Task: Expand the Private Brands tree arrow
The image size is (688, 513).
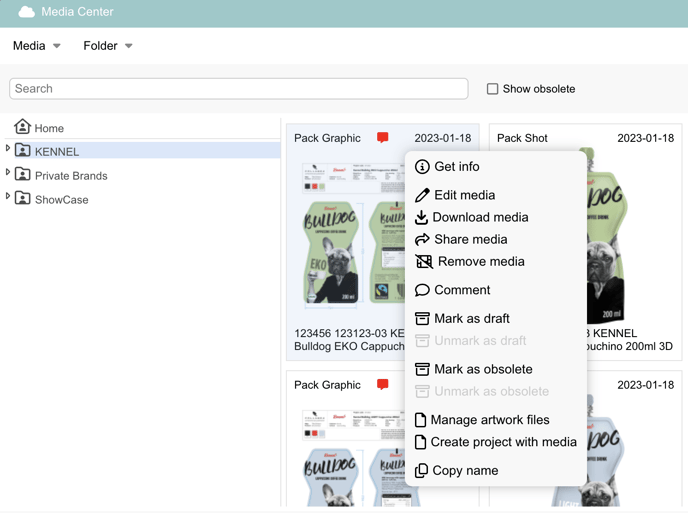Action: [7, 172]
